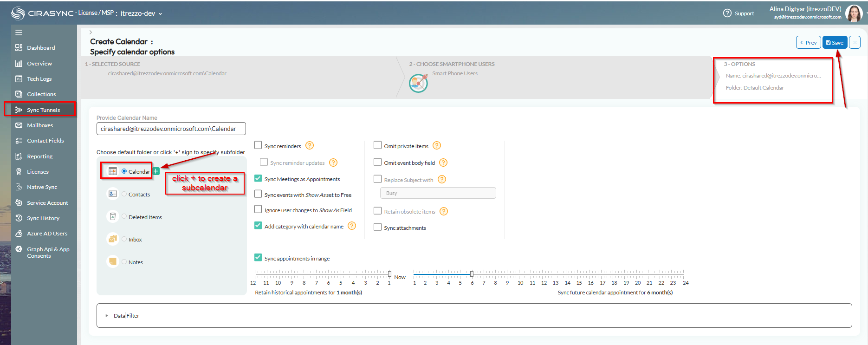Click the Provide Calendar Name field
The height and width of the screenshot is (345, 868).
(171, 129)
